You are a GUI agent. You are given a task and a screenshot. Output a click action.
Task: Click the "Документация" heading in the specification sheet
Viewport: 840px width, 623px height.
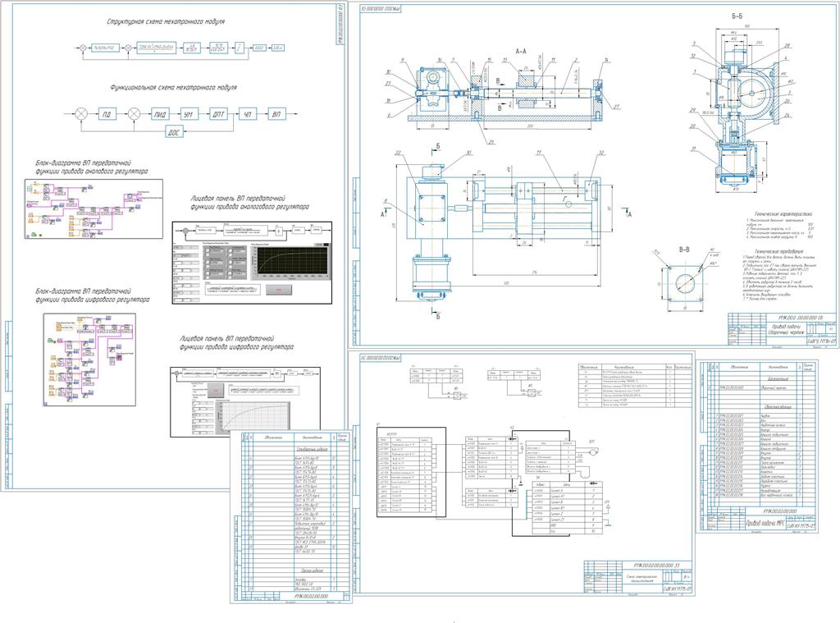pyautogui.click(x=777, y=378)
